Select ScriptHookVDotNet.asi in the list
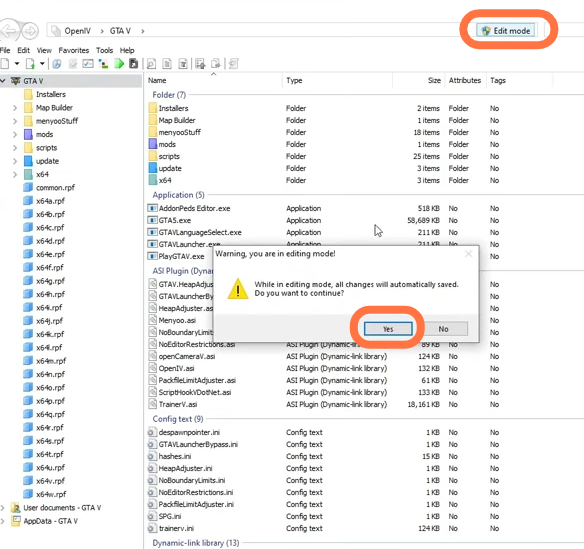This screenshot has height=549, width=584. point(195,392)
